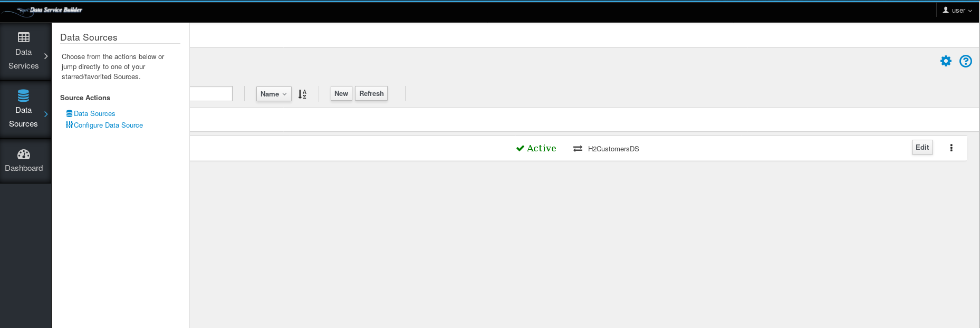Viewport: 980px width, 328px height.
Task: Click sliders icon beside Configure Data Source
Action: click(x=69, y=125)
